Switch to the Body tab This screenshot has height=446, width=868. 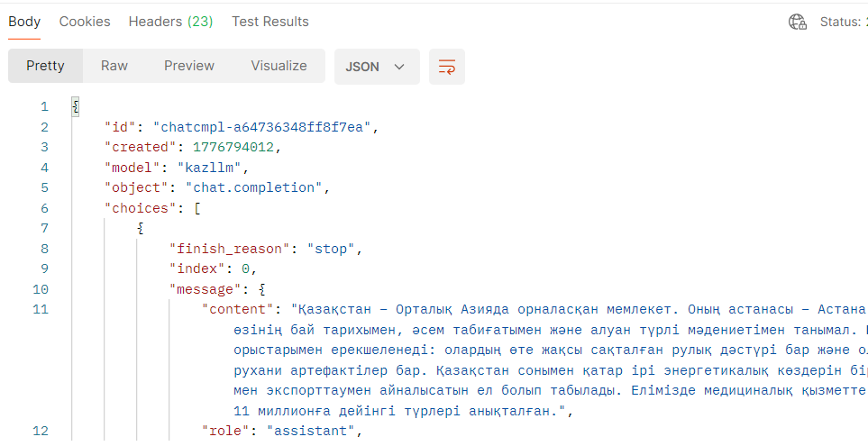click(24, 22)
